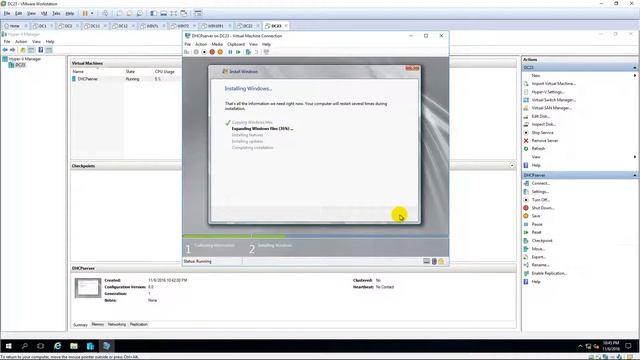Open Internet Explorer from taskbar
This screenshot has width=640, height=360.
coord(58,346)
